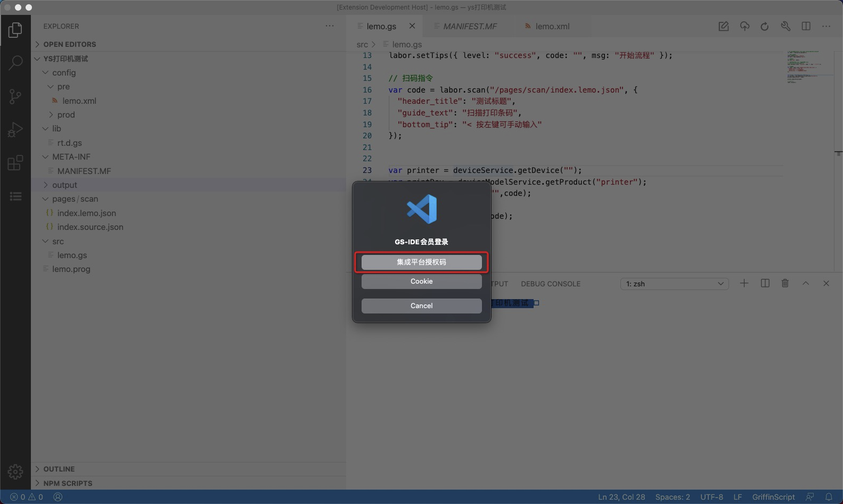Collapse the YS打印机测试 project root

(189, 59)
